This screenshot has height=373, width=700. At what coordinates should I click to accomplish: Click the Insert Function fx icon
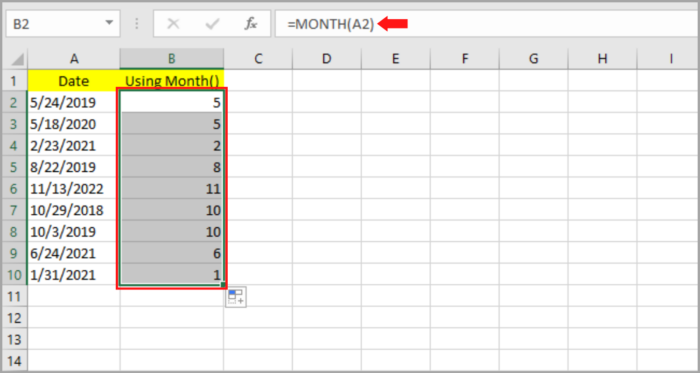click(250, 24)
